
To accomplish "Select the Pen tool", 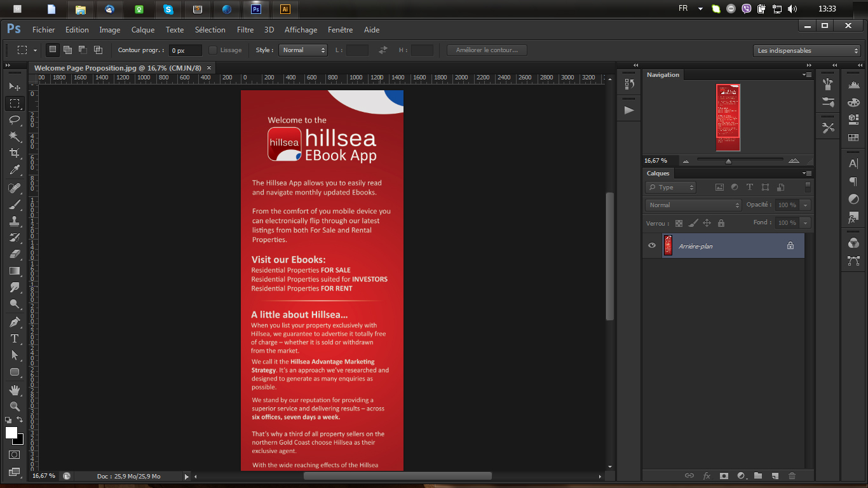I will [x=15, y=322].
